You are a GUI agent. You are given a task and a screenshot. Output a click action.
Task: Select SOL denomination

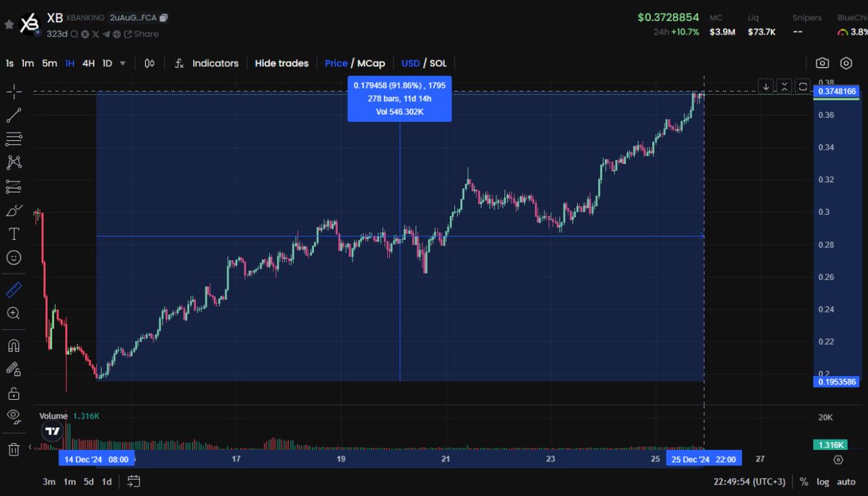coord(438,63)
